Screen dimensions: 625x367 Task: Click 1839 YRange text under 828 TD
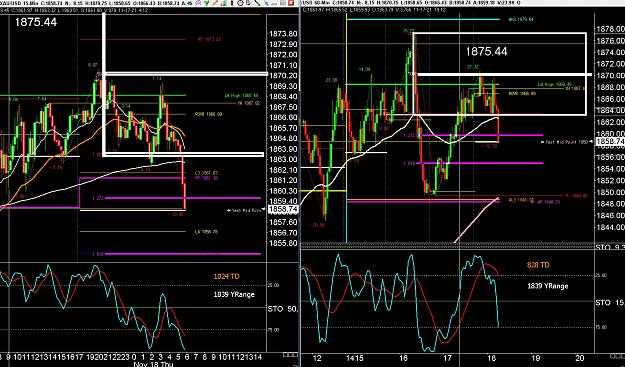pyautogui.click(x=548, y=286)
